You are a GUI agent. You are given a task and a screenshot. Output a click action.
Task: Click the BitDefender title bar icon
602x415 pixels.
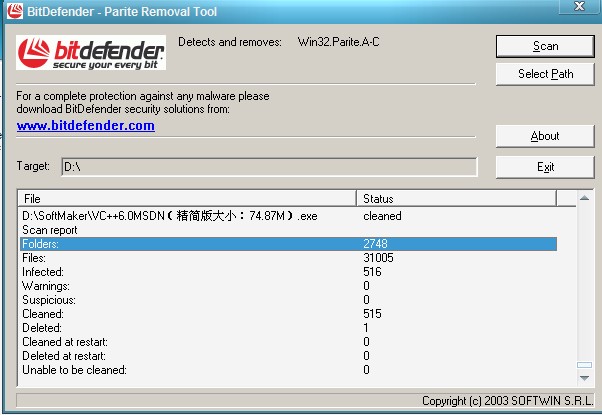point(15,11)
